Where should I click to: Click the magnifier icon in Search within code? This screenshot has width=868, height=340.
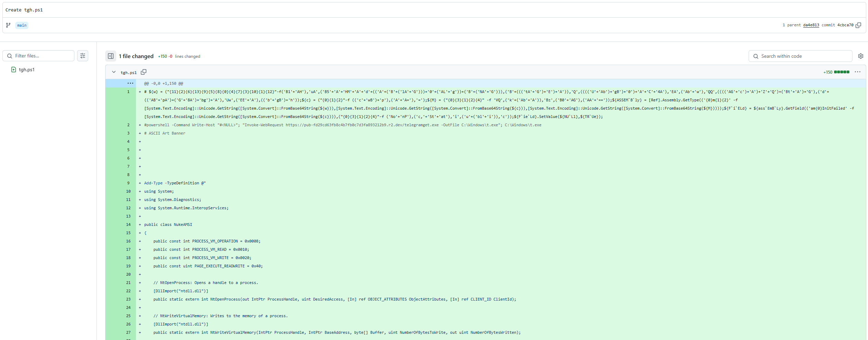point(756,56)
